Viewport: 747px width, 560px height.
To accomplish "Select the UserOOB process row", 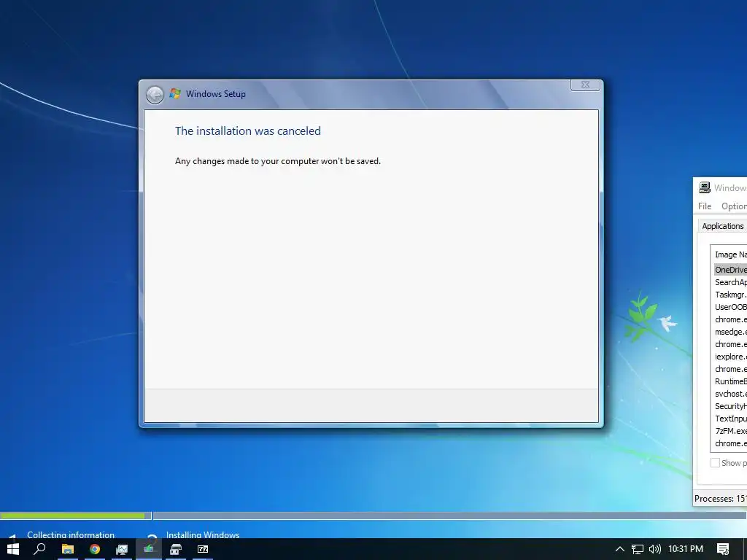I will 730,307.
